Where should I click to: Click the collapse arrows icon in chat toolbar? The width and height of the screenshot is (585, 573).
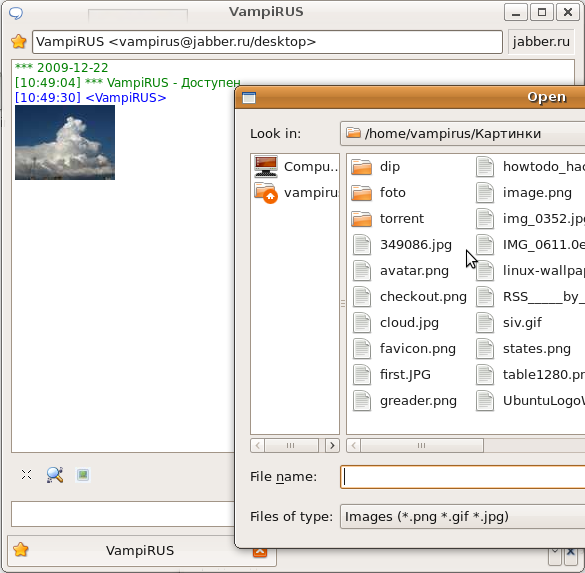point(26,475)
